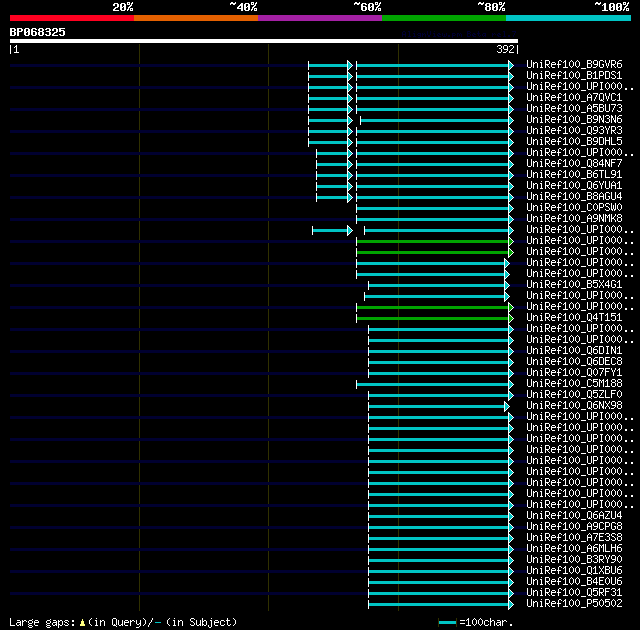Click the white query sequence bar
Image resolution: width=640 pixels, height=630 pixels.
(x=264, y=41)
